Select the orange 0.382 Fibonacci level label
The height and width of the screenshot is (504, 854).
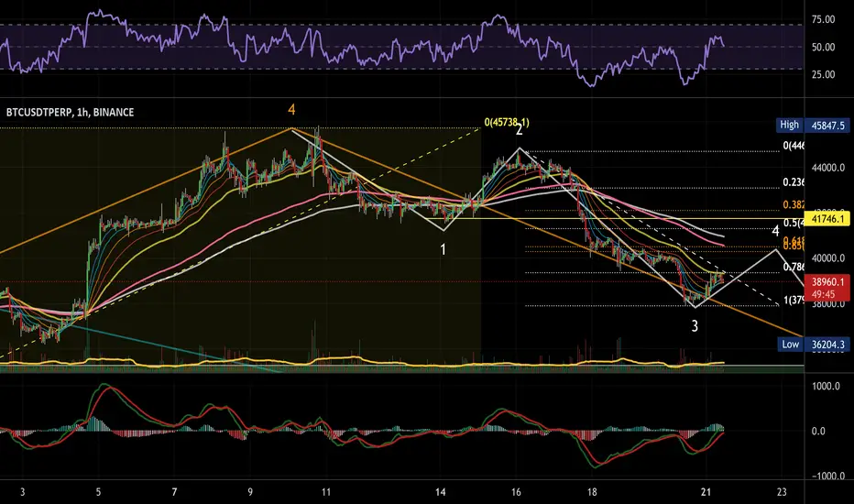pos(794,205)
